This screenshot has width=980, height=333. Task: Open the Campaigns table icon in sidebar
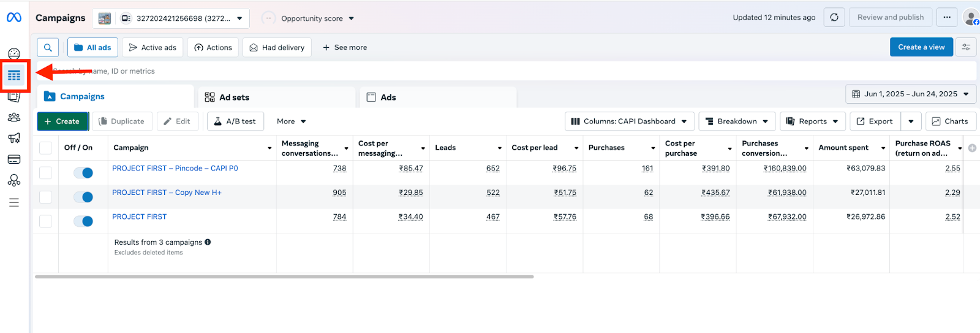(x=14, y=75)
